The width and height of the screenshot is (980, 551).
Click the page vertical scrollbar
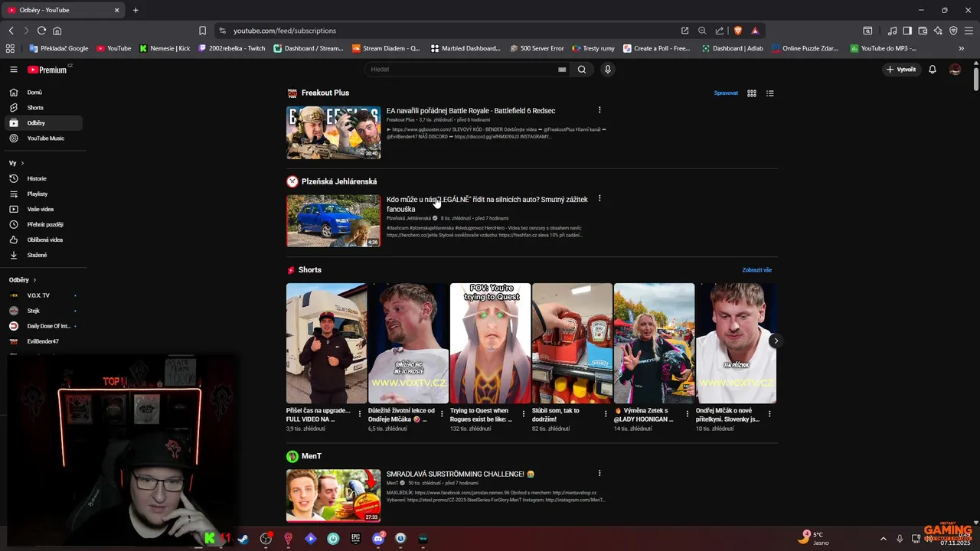pos(976,80)
